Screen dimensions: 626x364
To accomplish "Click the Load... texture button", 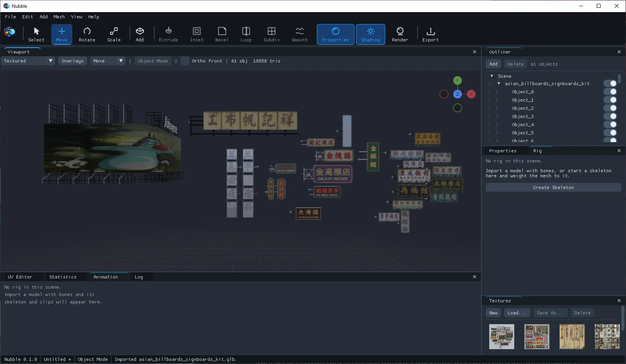I will pos(517,313).
